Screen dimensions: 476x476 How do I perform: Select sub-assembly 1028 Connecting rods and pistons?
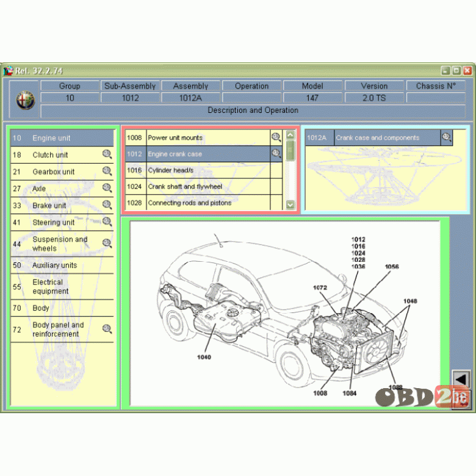204,203
